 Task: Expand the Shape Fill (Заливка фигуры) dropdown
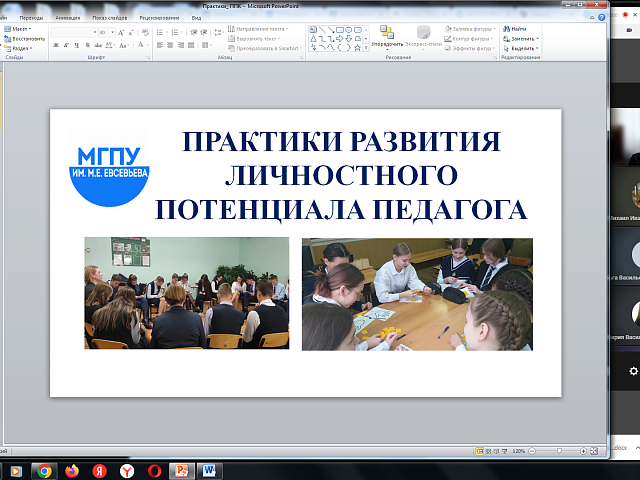click(492, 30)
